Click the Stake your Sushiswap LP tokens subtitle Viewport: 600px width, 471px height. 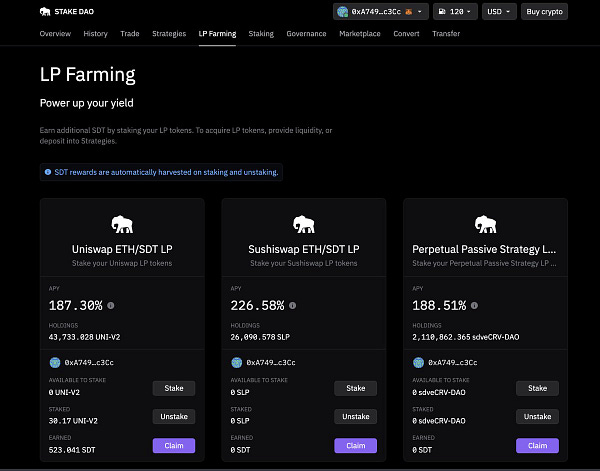pyautogui.click(x=304, y=263)
